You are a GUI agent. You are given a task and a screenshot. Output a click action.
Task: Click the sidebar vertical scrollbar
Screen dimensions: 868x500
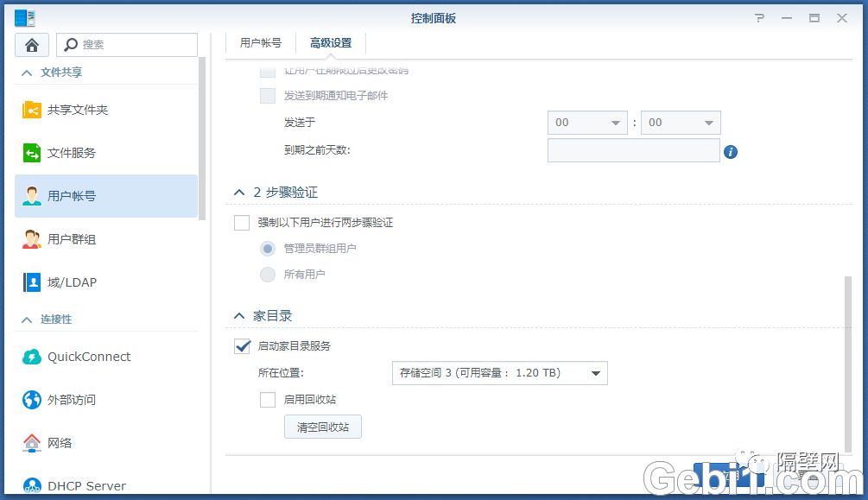click(x=202, y=138)
